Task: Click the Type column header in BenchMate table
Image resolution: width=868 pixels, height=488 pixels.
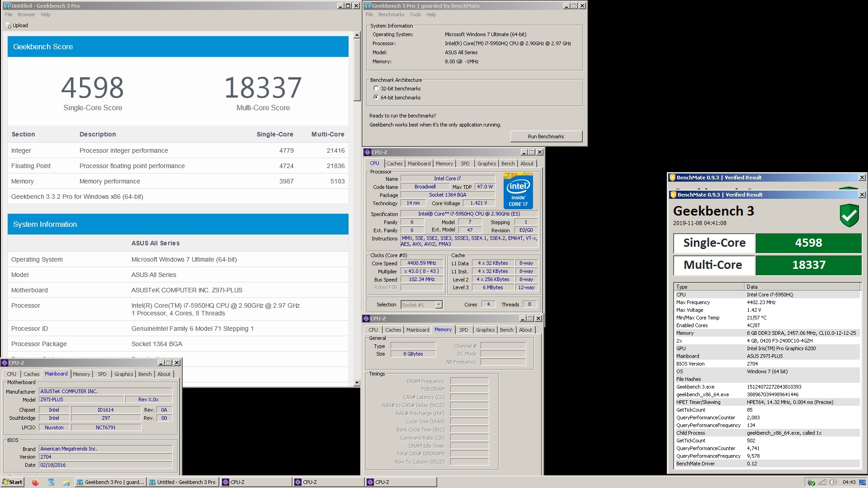Action: pos(709,287)
